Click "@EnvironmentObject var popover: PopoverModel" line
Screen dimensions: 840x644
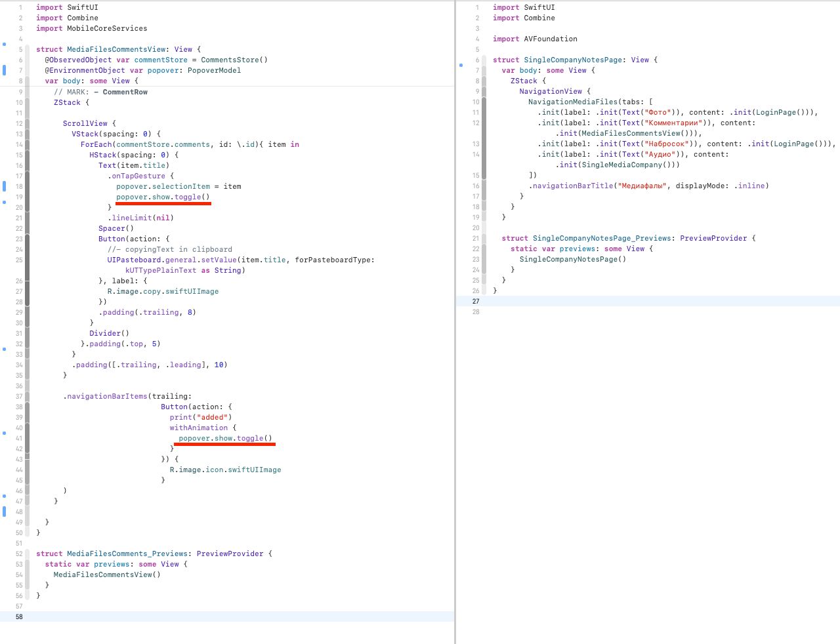(142, 70)
